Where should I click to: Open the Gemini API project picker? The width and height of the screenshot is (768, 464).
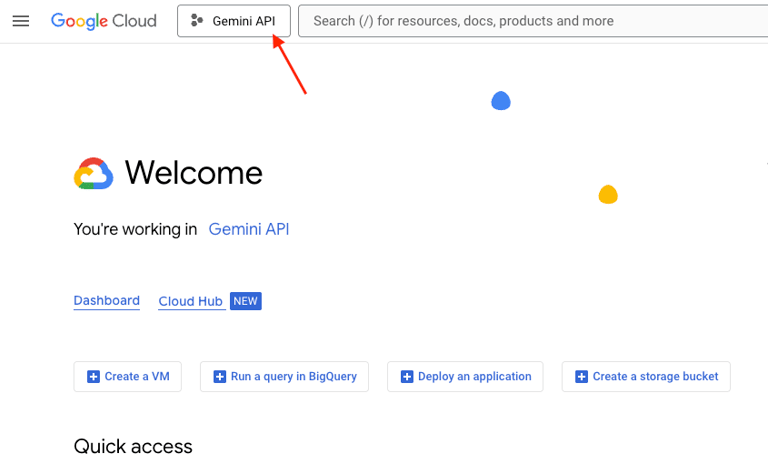(x=234, y=21)
